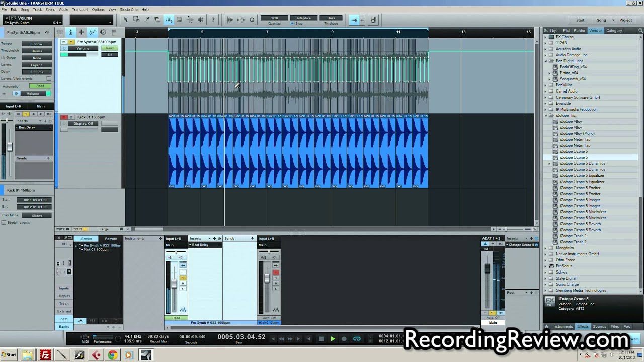
Task: Toggle the inspector info icon
Action: [70, 32]
